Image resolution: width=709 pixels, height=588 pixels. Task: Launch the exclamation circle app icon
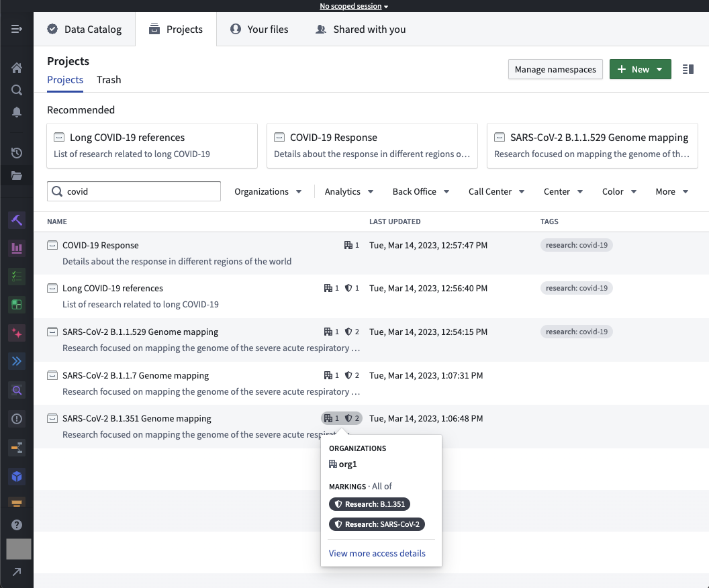(x=17, y=419)
